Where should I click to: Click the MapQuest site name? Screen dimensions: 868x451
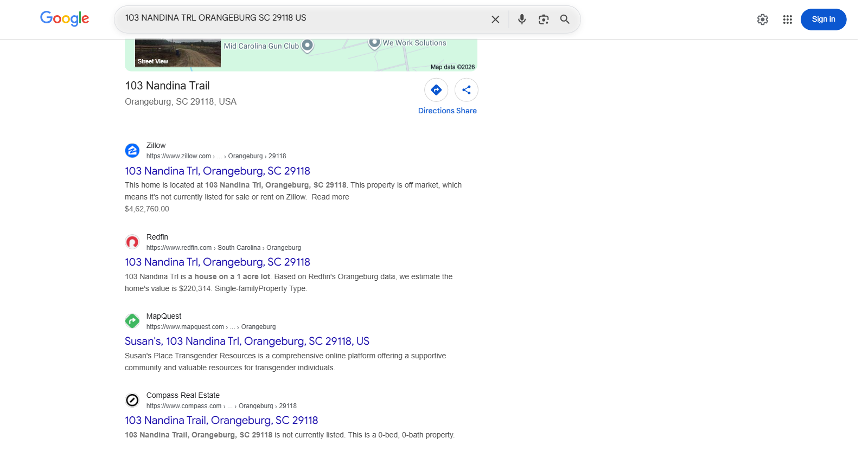(x=164, y=316)
